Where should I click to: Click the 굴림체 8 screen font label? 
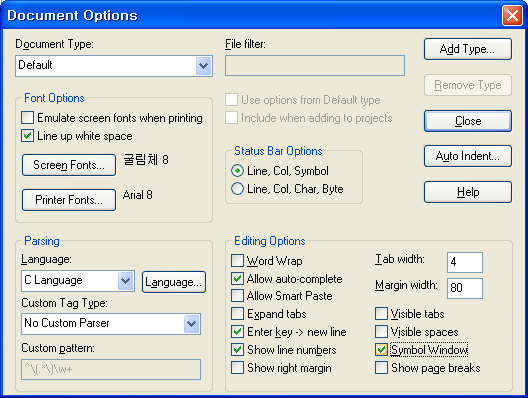(145, 160)
